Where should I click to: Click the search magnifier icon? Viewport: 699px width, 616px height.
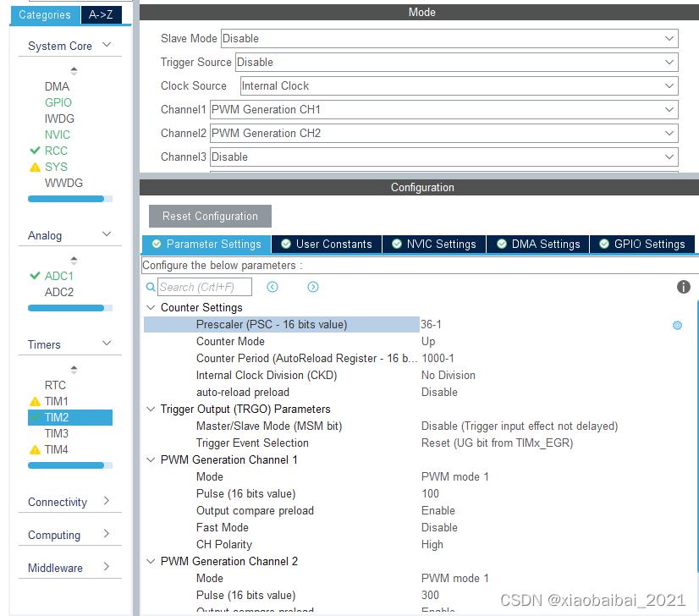151,288
